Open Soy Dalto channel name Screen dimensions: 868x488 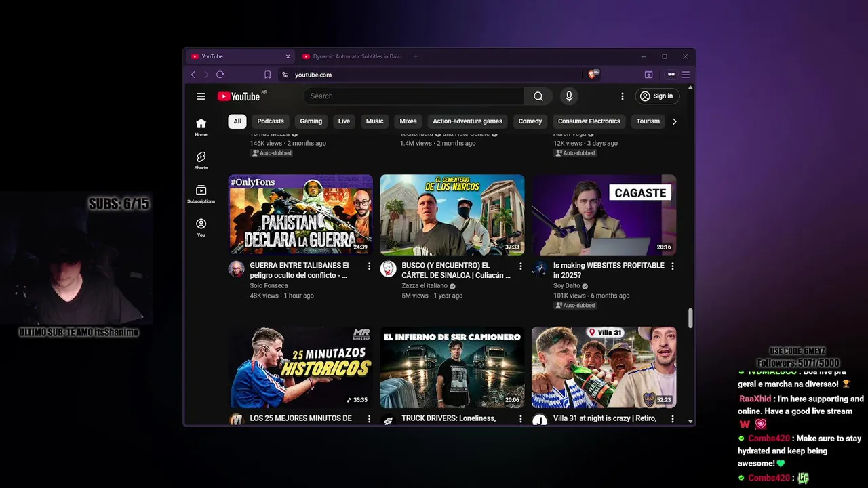(x=567, y=286)
